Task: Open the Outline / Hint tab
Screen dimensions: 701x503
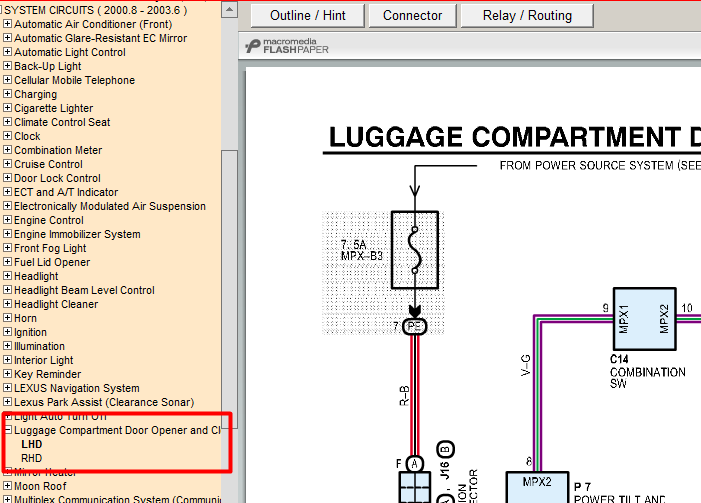Action: (x=308, y=16)
